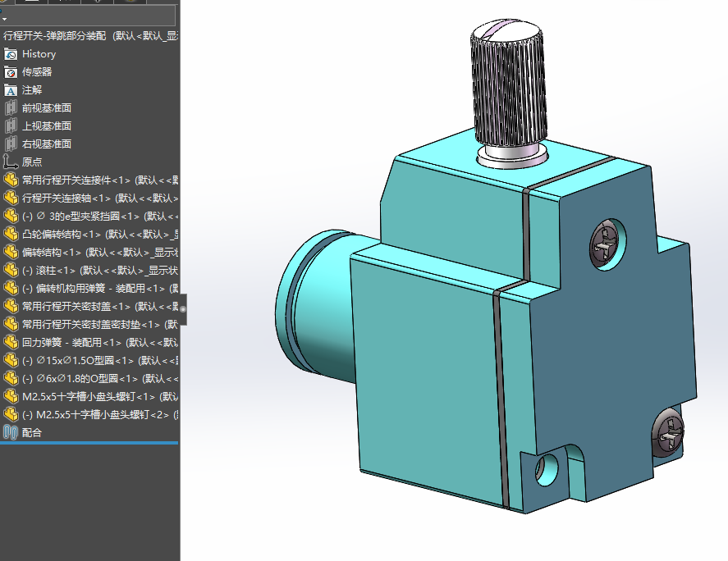
Task: Click part icon of 偏转机构用弹簧 - 装配用<1>
Action: click(x=10, y=289)
